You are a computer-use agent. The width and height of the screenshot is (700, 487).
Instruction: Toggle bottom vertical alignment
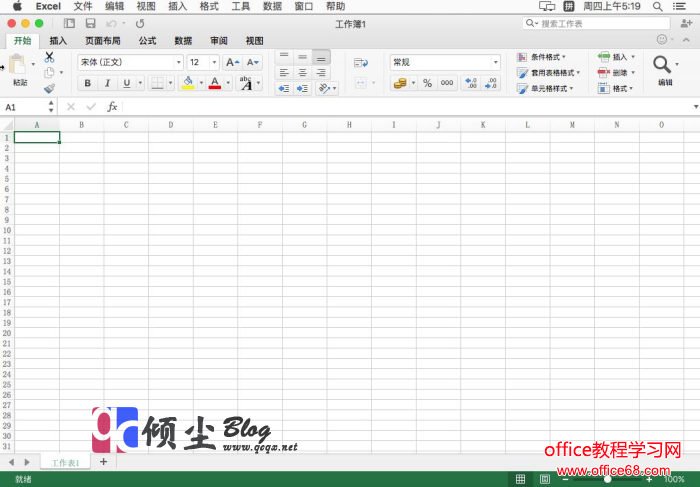(x=321, y=58)
